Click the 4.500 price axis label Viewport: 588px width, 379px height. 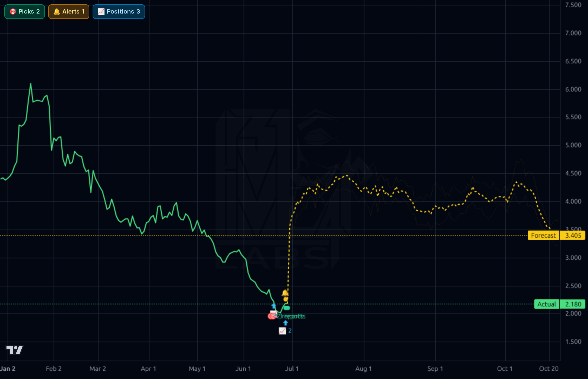[x=573, y=173]
